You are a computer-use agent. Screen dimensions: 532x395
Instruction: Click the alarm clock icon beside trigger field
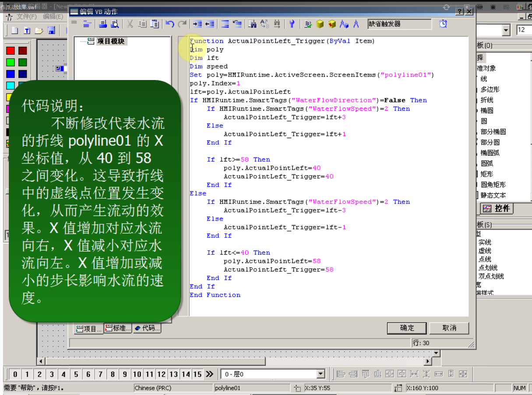pos(443,24)
